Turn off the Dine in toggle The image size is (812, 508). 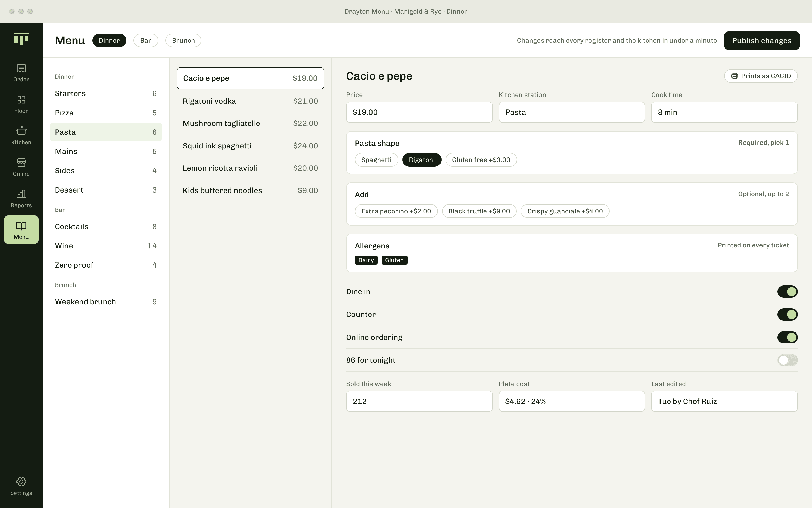point(787,292)
